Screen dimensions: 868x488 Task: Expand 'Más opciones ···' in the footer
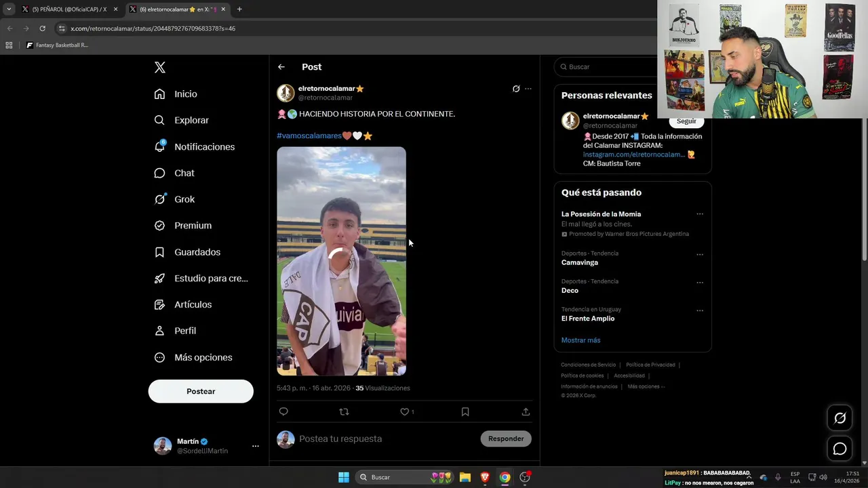tap(646, 386)
